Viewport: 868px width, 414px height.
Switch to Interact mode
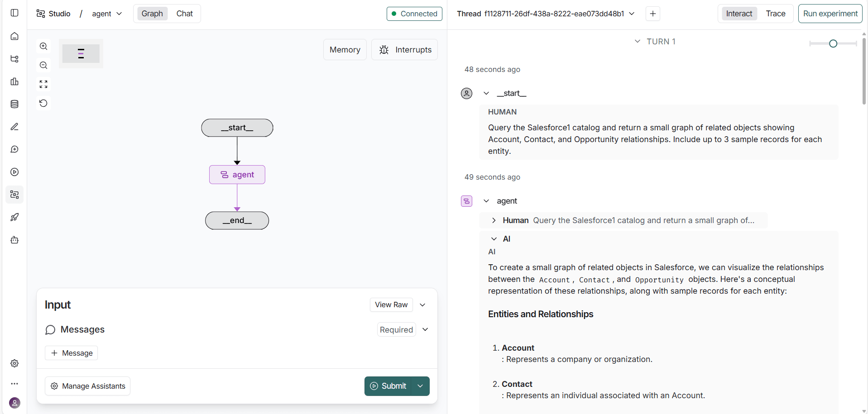click(x=739, y=14)
